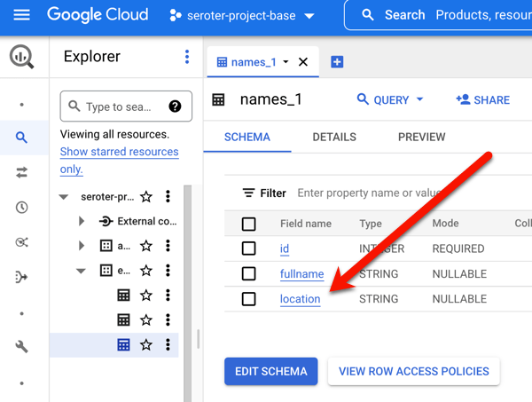Open scheduled queries clock icon in sidebar
This screenshot has width=532, height=402.
[x=22, y=208]
